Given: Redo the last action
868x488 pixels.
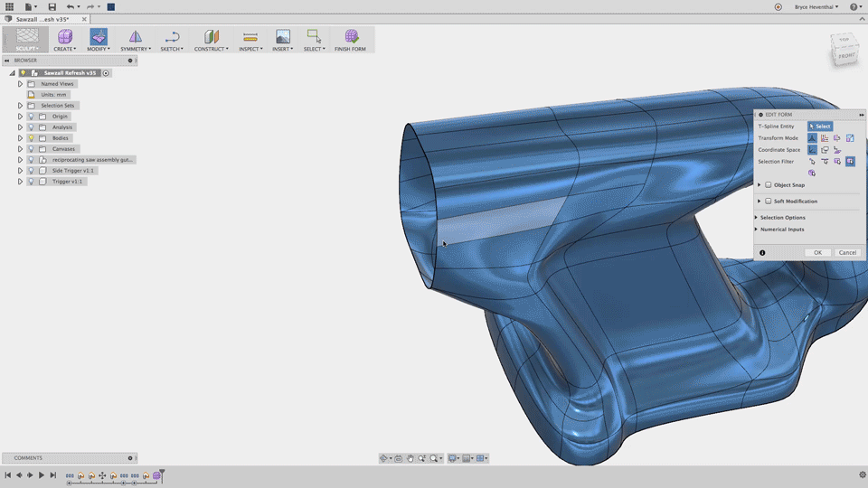Looking at the screenshot, I should coord(90,6).
